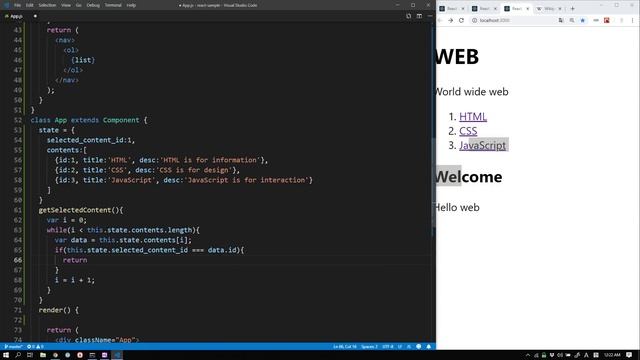640x360 pixels.
Task: Click the zoom magnifier icon in address bar
Action: click(x=572, y=20)
